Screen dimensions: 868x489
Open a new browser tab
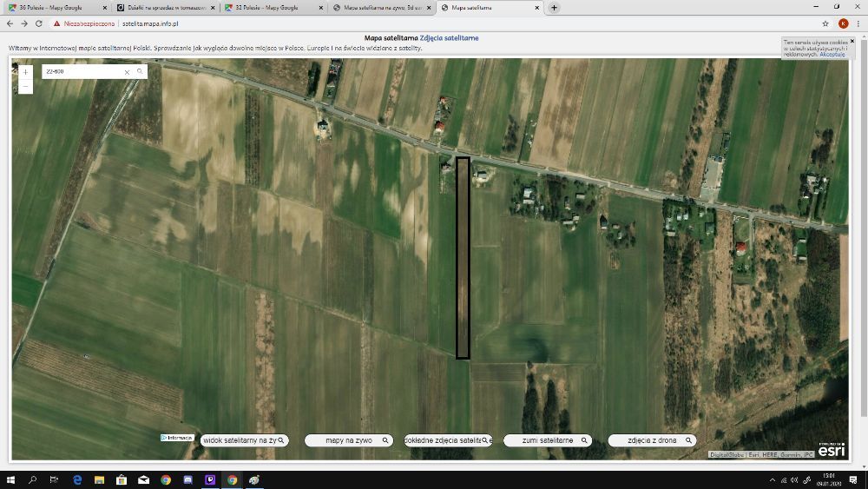point(554,8)
